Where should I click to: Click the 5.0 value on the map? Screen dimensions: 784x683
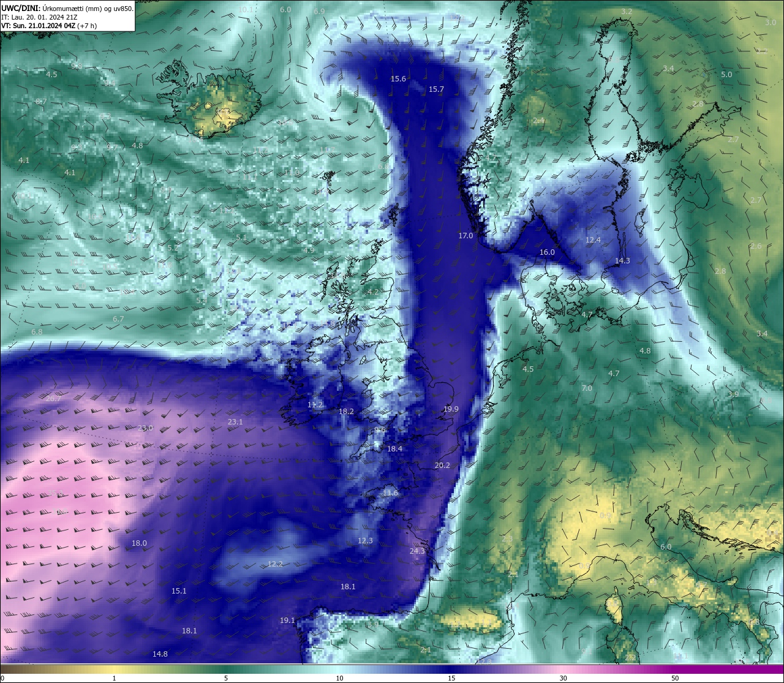tap(726, 75)
